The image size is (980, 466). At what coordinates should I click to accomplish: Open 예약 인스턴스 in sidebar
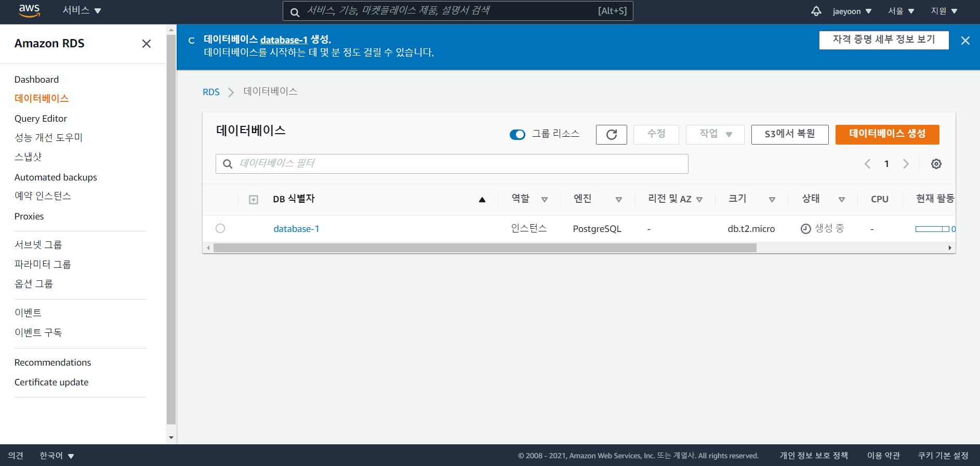click(43, 196)
